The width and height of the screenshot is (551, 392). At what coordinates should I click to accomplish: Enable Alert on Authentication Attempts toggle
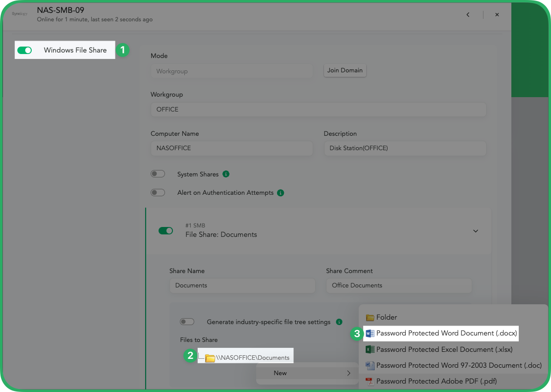click(x=158, y=193)
